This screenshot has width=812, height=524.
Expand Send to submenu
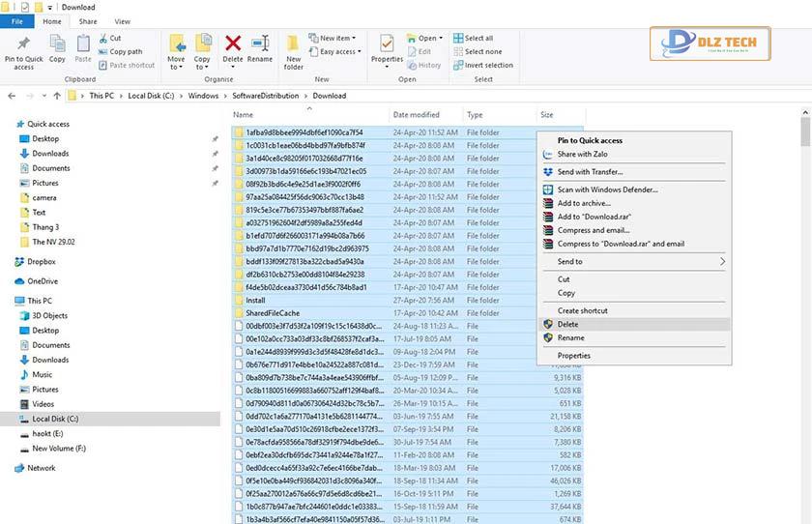tap(722, 262)
